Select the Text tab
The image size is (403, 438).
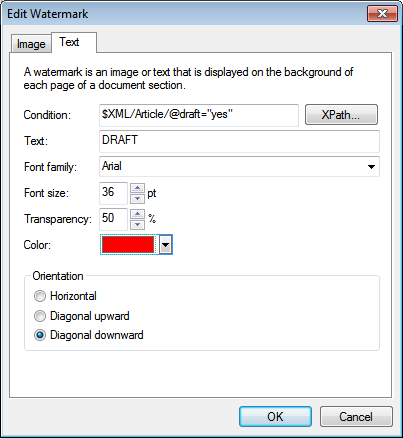tap(69, 42)
